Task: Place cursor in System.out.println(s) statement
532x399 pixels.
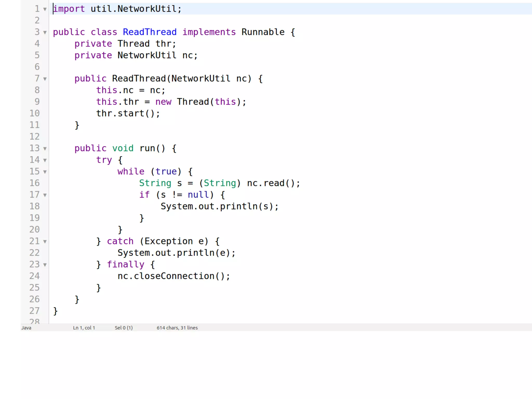Action: pyautogui.click(x=219, y=207)
